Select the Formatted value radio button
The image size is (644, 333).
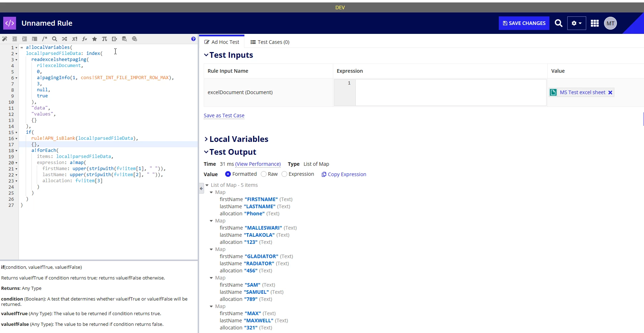[x=228, y=174]
